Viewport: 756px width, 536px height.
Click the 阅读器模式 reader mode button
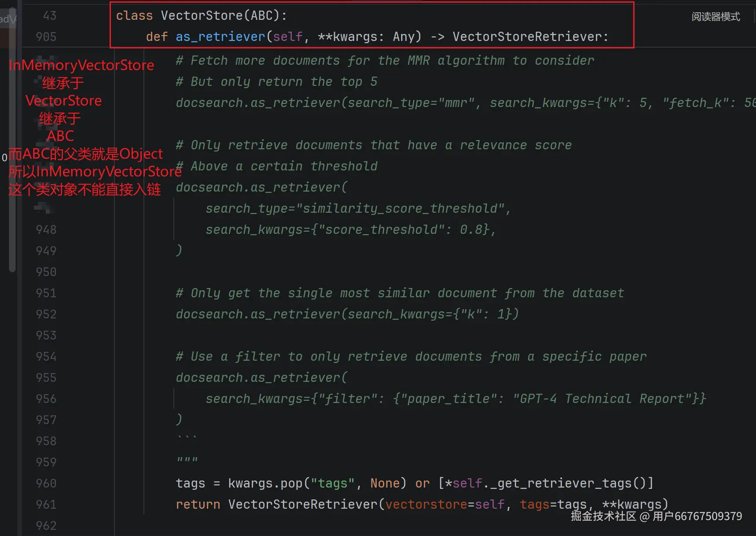coord(716,17)
